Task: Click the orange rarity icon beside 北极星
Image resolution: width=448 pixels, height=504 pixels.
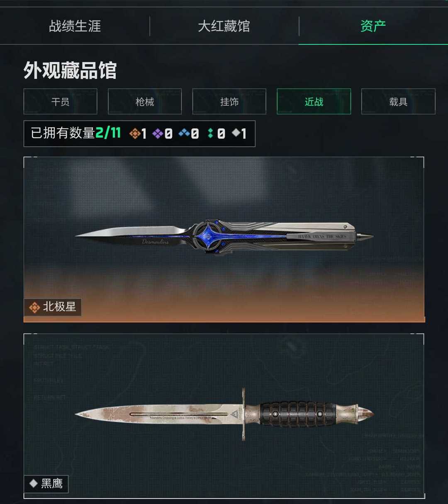Action: (34, 308)
